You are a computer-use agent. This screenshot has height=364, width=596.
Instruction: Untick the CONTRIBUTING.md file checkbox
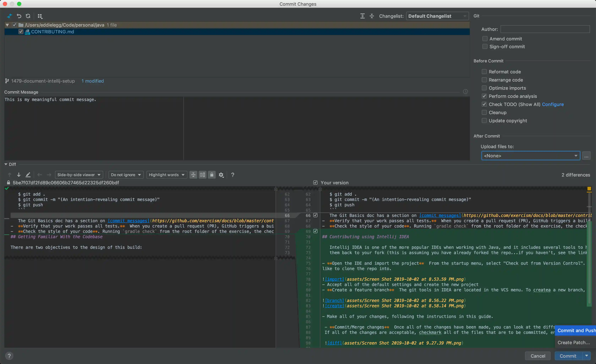[x=21, y=32]
